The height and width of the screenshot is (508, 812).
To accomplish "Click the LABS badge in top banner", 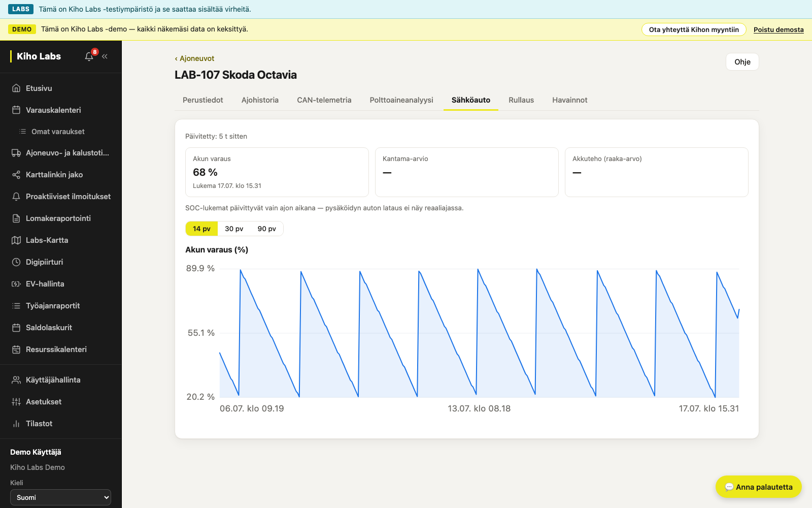I will pyautogui.click(x=21, y=9).
